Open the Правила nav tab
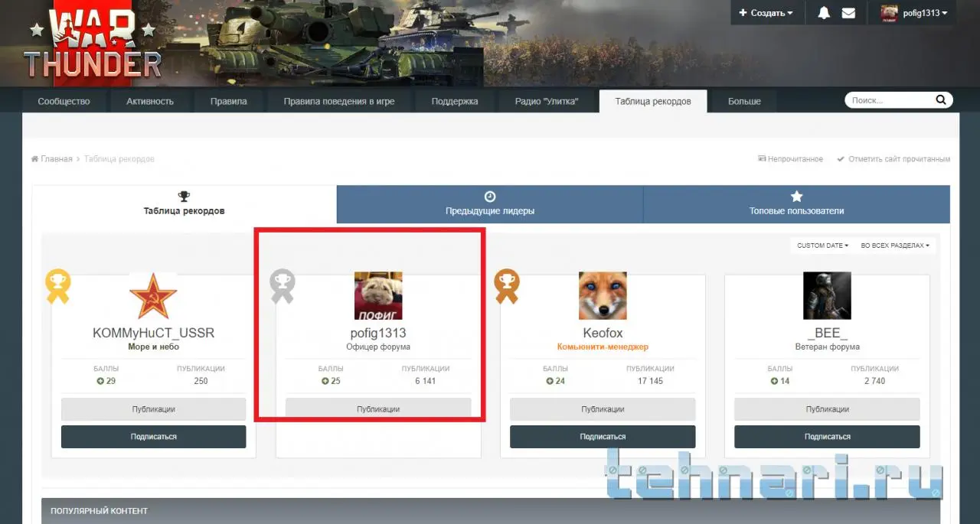 [229, 101]
